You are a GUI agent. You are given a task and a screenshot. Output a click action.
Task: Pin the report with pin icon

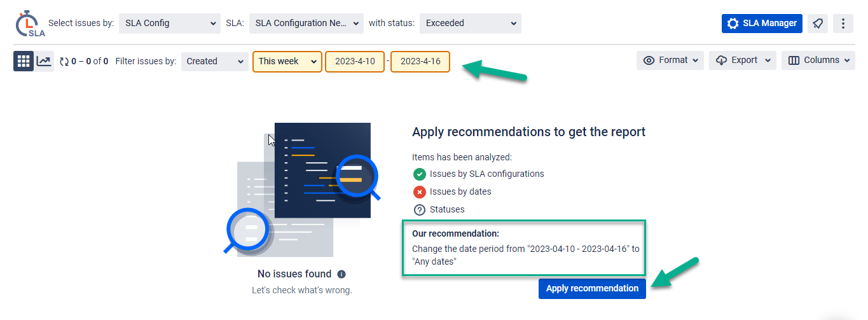[x=818, y=24]
